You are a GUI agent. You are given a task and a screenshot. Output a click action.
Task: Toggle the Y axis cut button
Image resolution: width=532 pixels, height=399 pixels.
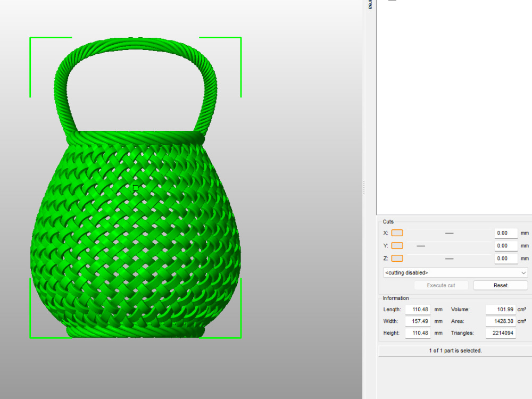(397, 246)
